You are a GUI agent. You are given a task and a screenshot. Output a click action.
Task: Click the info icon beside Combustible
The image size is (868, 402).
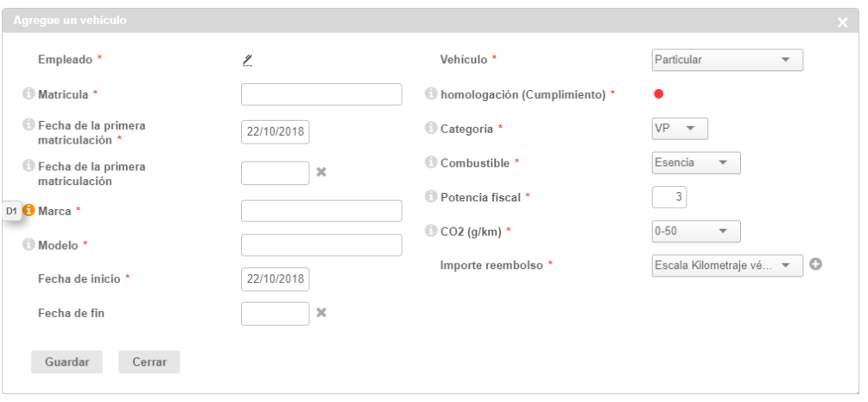[431, 163]
